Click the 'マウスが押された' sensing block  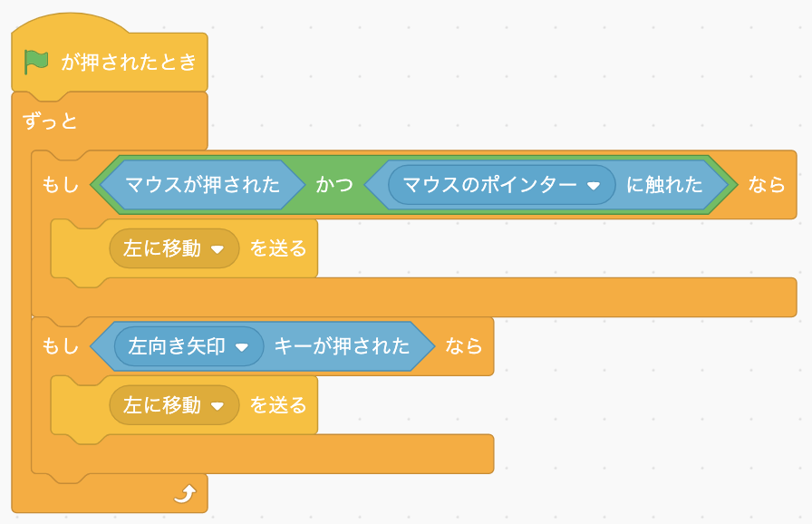coord(202,185)
